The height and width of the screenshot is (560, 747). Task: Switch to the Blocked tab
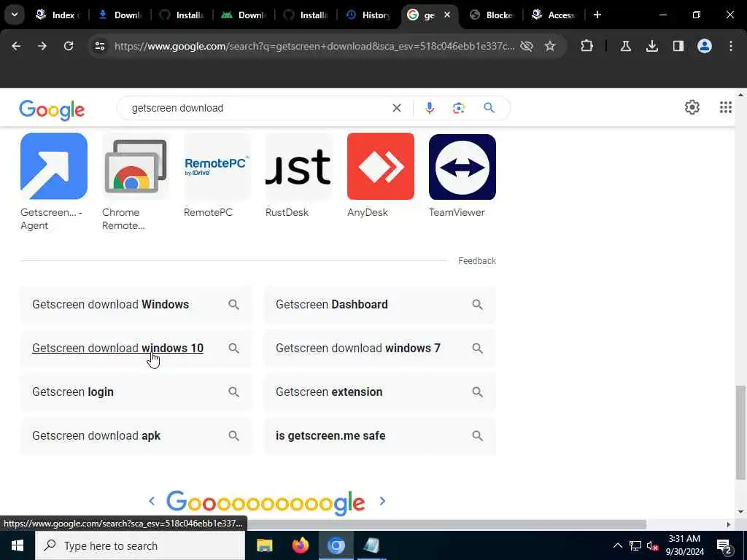(x=492, y=15)
